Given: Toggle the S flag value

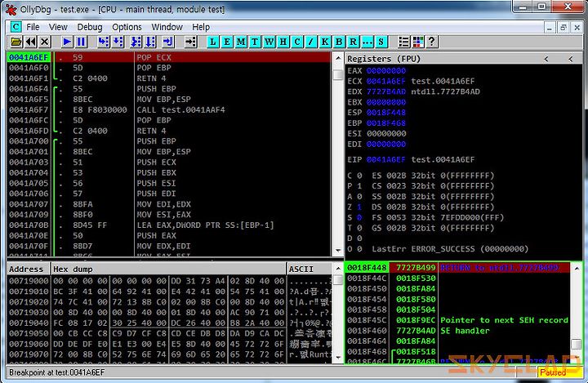Looking at the screenshot, I should pyautogui.click(x=359, y=217).
